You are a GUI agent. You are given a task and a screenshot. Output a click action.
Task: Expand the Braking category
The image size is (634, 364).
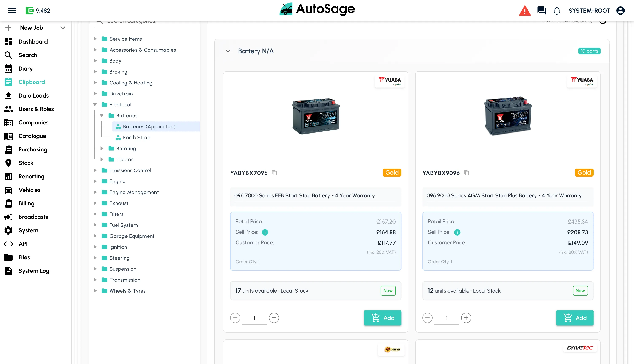(95, 72)
